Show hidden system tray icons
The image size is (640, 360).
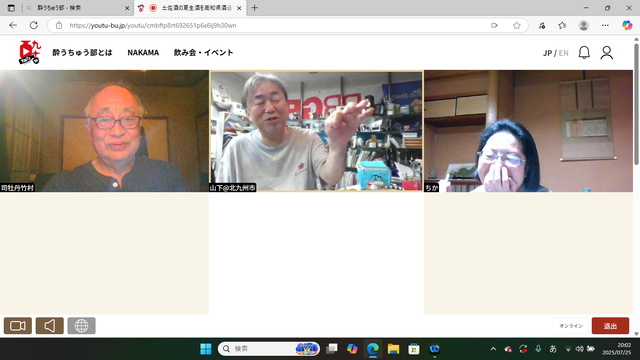493,349
